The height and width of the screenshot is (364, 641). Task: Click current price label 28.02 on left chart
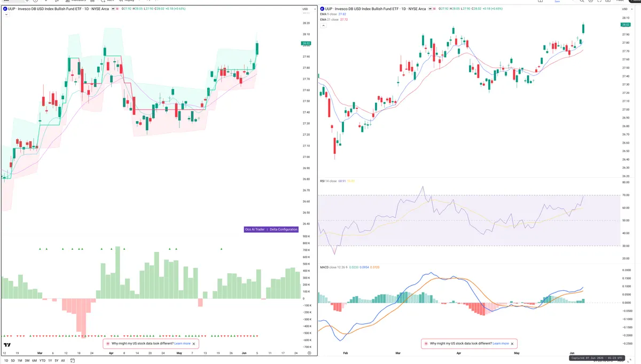306,43
